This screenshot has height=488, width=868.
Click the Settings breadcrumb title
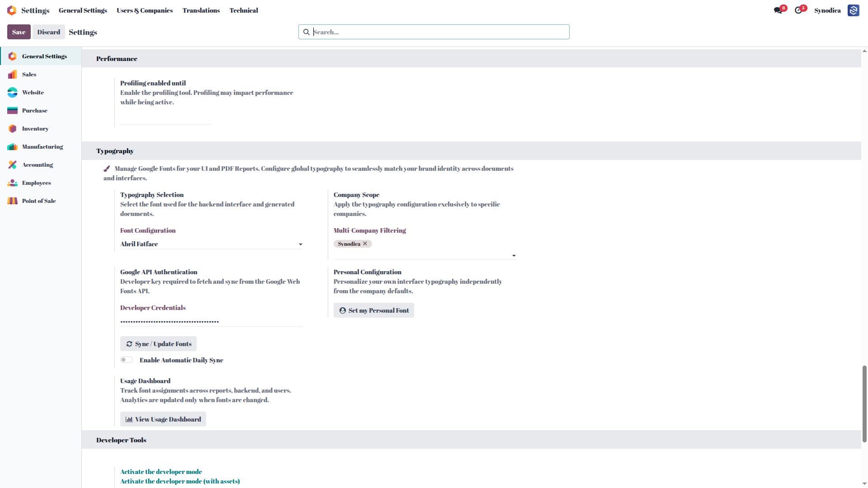(x=83, y=32)
